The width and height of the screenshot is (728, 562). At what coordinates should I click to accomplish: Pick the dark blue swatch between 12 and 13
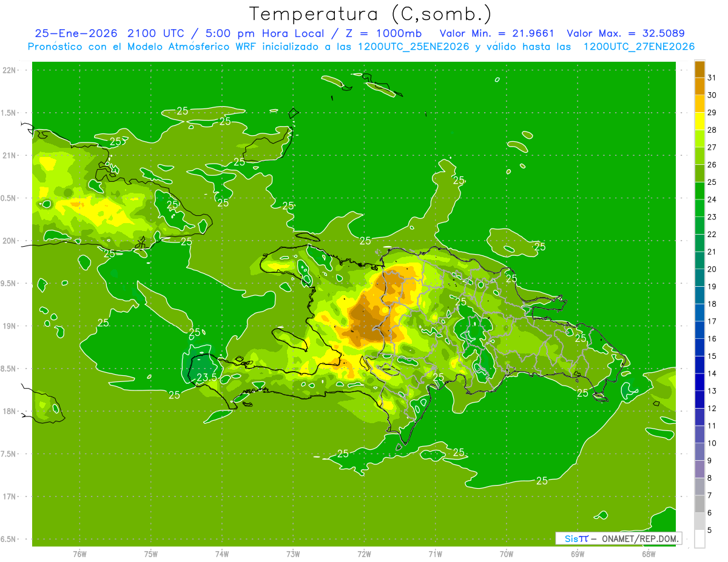(x=699, y=400)
